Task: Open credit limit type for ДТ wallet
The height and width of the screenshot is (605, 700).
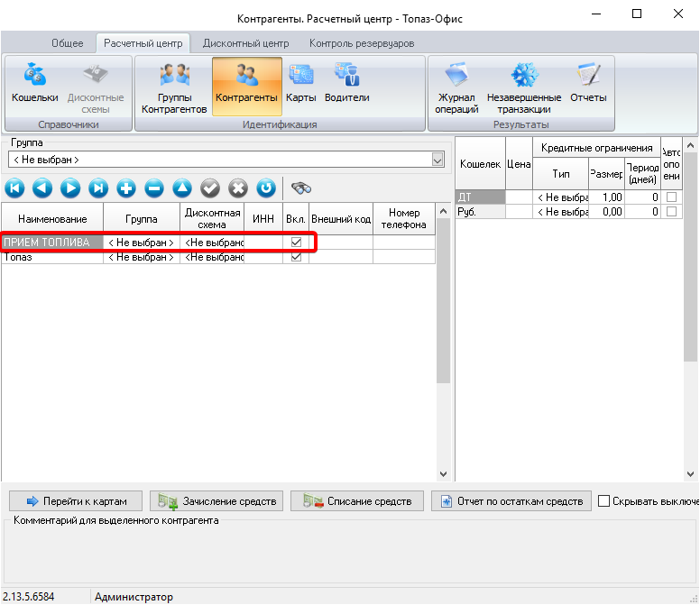Action: click(560, 197)
